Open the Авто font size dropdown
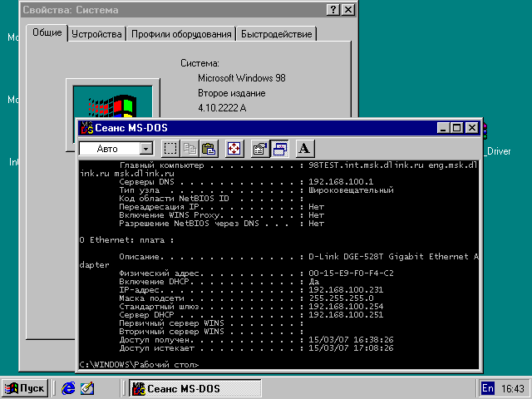Screen dimensions: 532x399 (146, 149)
